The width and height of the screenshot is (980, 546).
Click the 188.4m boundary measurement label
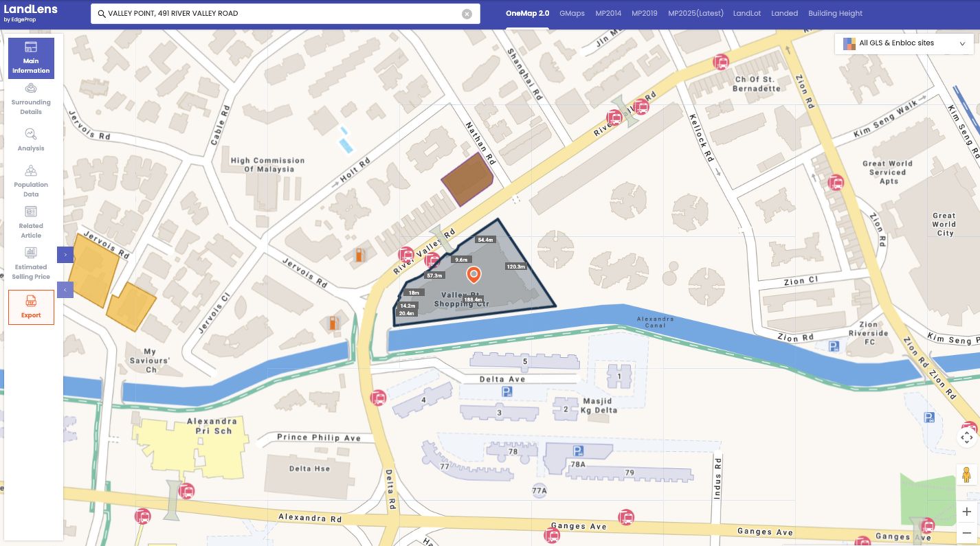tap(473, 299)
